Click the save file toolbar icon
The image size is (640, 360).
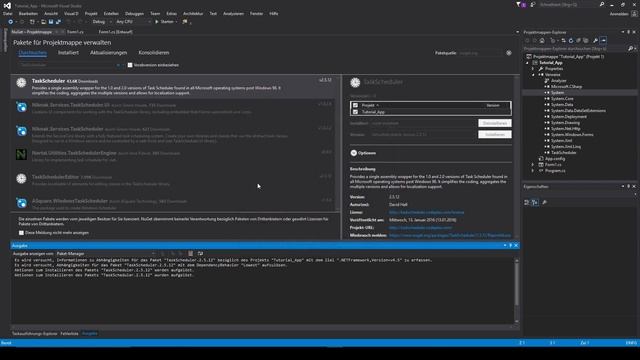pyautogui.click(x=51, y=22)
